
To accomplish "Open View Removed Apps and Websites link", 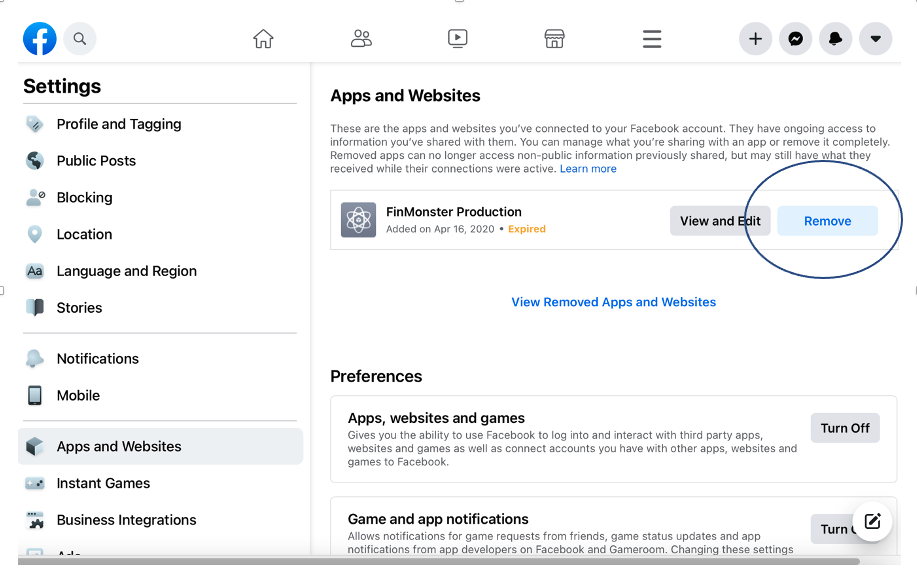I will click(x=613, y=302).
